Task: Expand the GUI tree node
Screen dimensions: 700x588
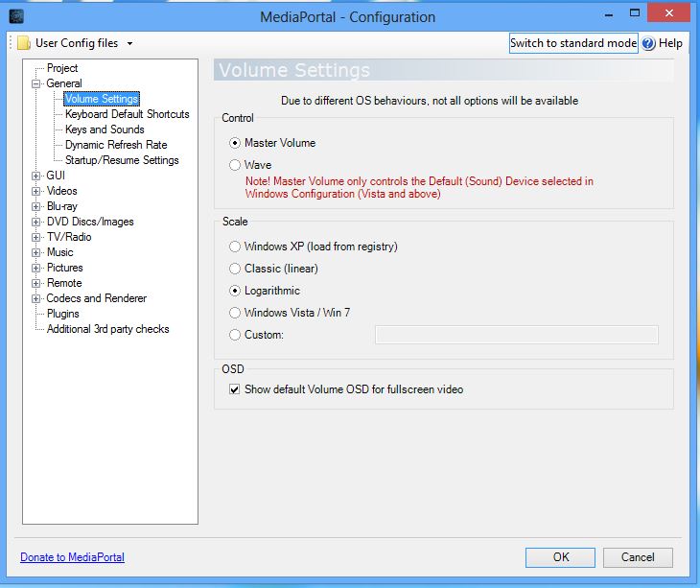Action: pyautogui.click(x=36, y=176)
